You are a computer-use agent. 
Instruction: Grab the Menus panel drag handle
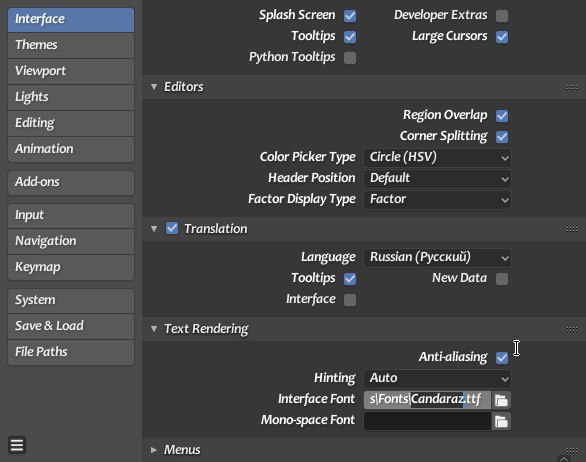(571, 450)
